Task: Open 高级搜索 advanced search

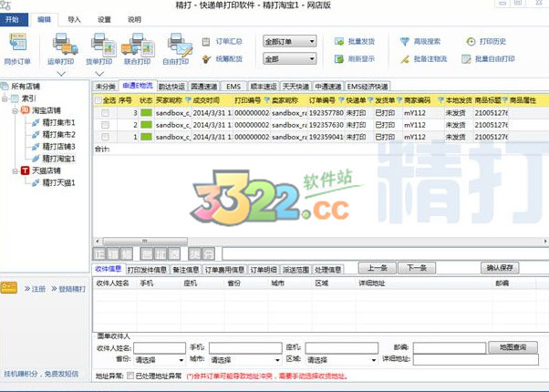Action: point(420,42)
